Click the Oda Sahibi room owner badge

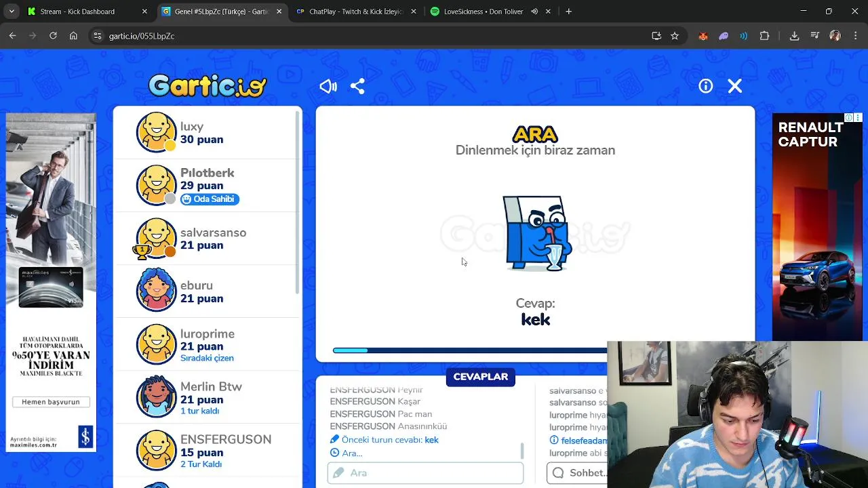point(210,199)
